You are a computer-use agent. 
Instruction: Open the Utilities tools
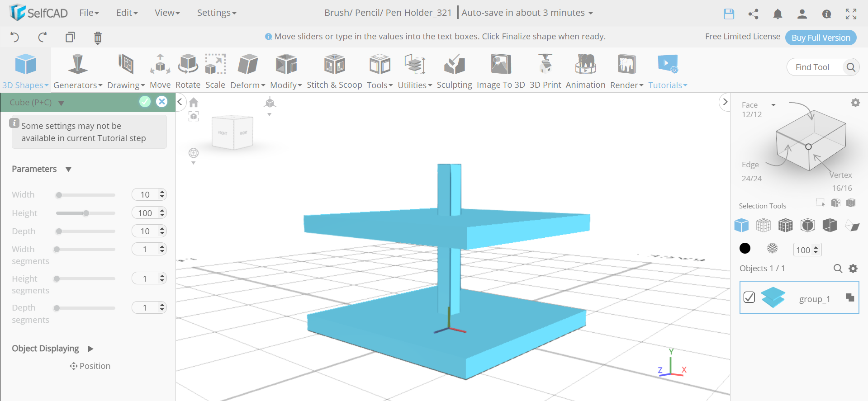(x=415, y=71)
